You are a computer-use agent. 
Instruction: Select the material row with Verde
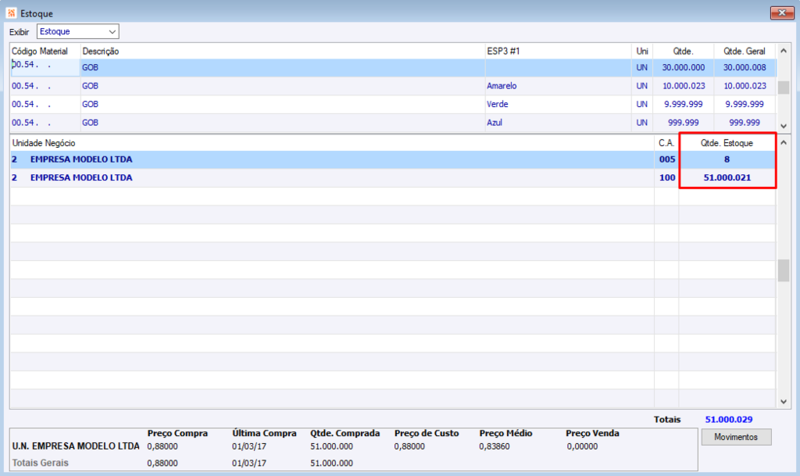coord(393,104)
